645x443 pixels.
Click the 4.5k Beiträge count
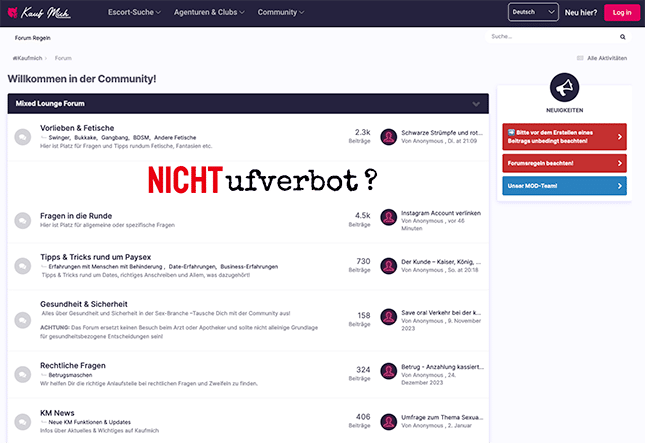(x=360, y=220)
